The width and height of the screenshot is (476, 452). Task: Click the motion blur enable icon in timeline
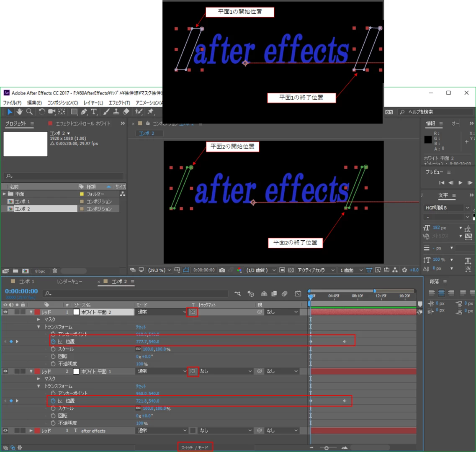point(284,293)
